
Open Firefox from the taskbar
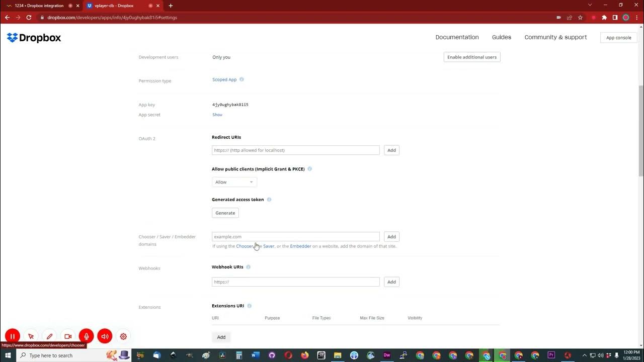[x=305, y=355]
